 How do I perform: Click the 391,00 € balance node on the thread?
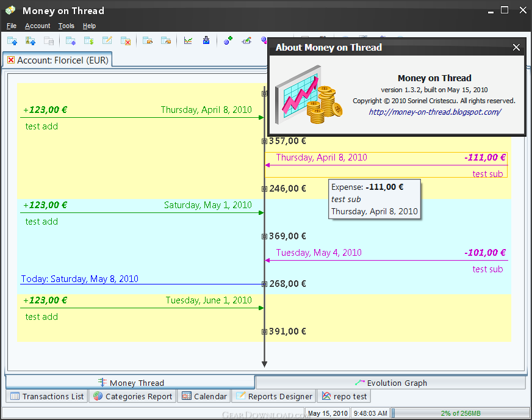tap(264, 331)
